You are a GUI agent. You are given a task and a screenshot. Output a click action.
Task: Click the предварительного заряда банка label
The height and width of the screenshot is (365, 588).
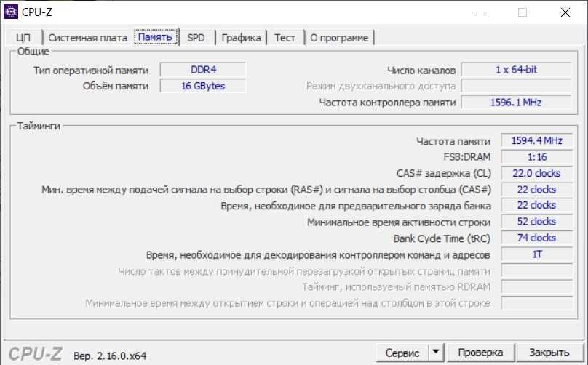pos(356,206)
